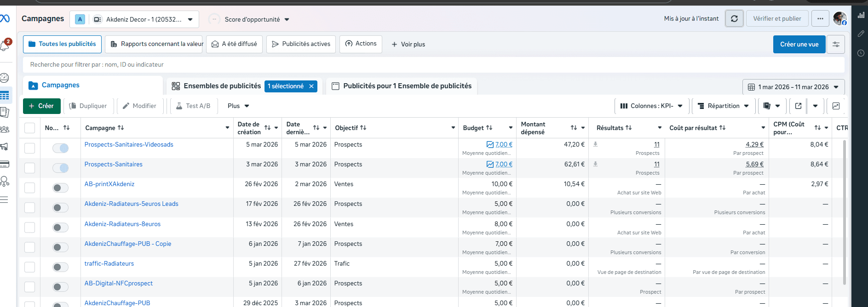Open the Prospects-Sanitaires campaign link
The height and width of the screenshot is (307, 868).
coord(113,164)
